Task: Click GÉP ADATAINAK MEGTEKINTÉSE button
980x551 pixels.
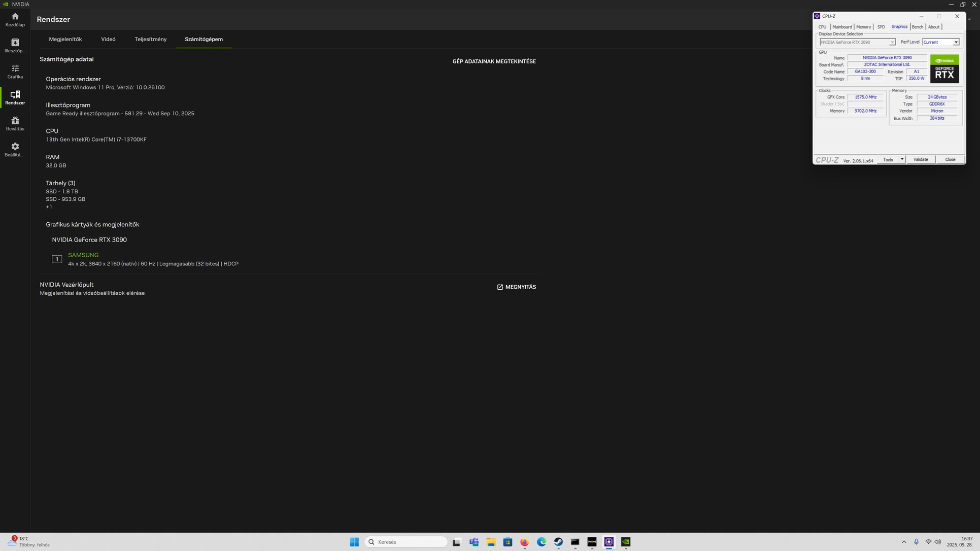Action: (x=494, y=61)
